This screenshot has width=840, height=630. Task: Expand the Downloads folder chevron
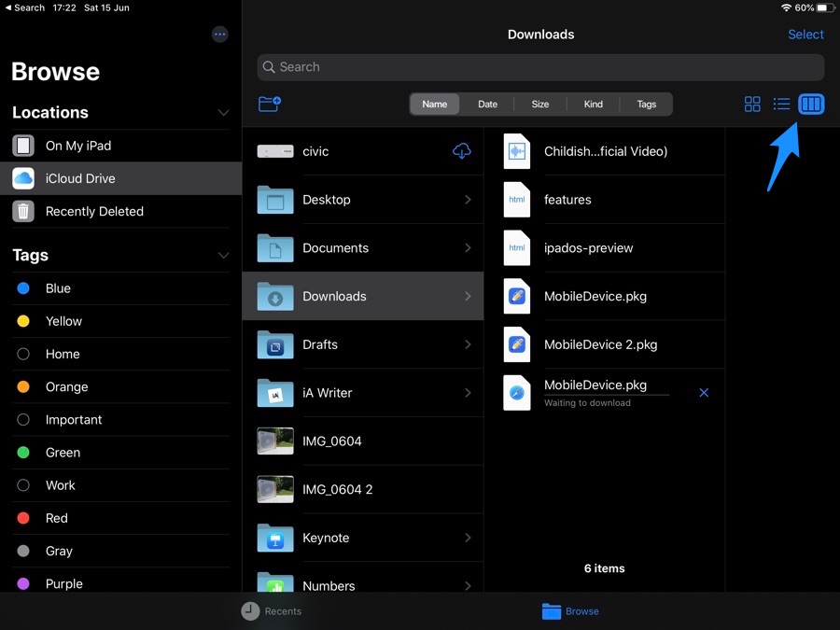tap(468, 296)
